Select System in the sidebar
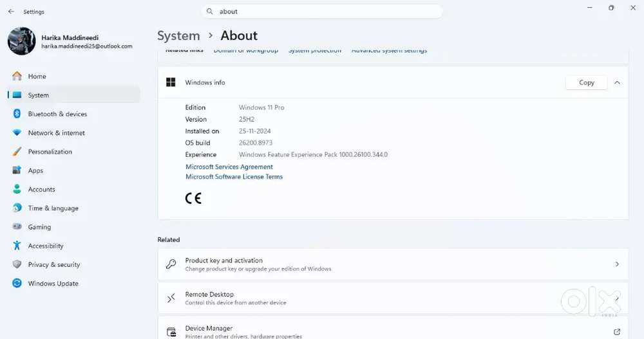Viewport: 644px width, 339px height. [x=74, y=95]
